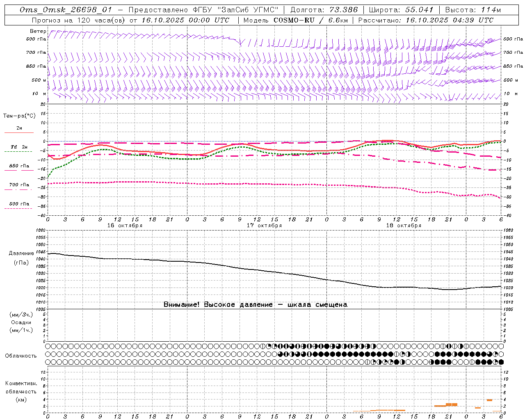Click the (мм/1ч.) precipitation unit label

click(21, 330)
